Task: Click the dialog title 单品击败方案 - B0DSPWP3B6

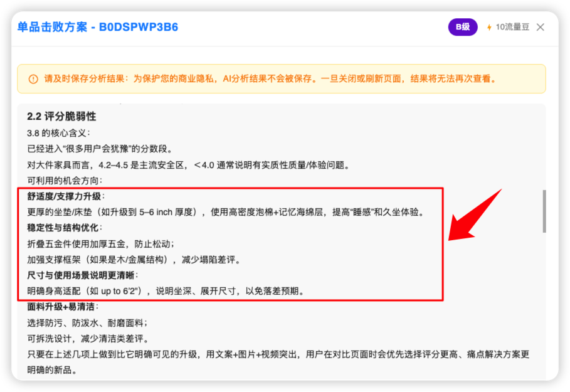Action: (x=98, y=27)
